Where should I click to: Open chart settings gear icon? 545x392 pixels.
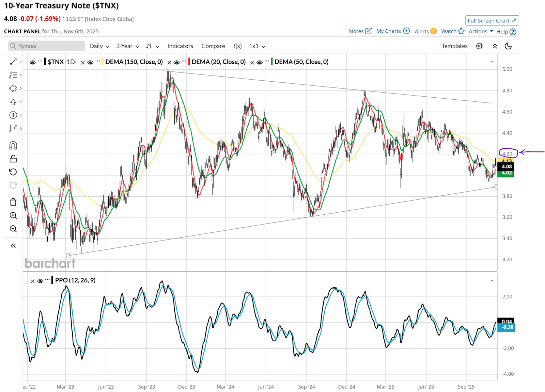click(x=479, y=46)
